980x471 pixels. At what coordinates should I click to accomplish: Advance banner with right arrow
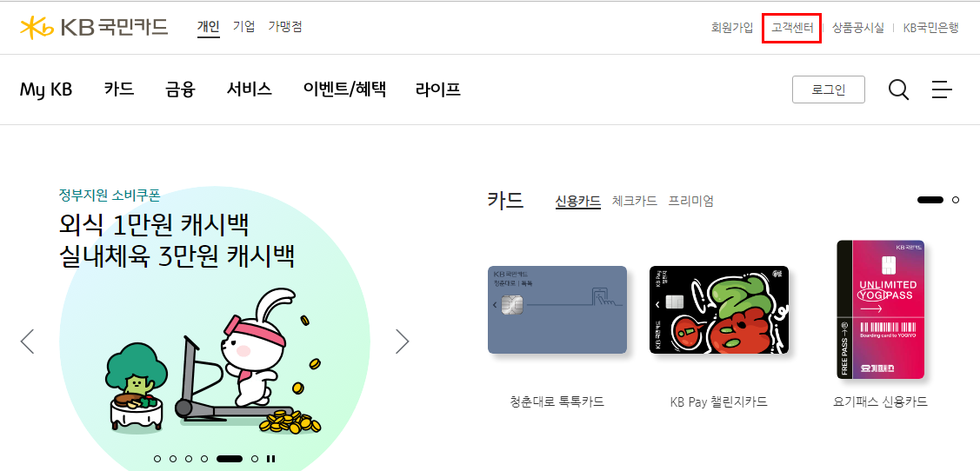point(402,341)
